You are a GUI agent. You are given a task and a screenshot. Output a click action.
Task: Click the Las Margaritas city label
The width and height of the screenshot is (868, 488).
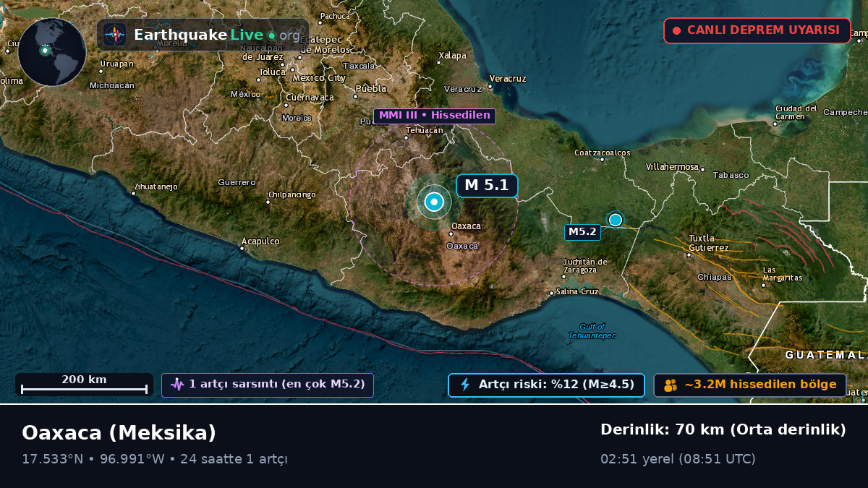click(783, 274)
